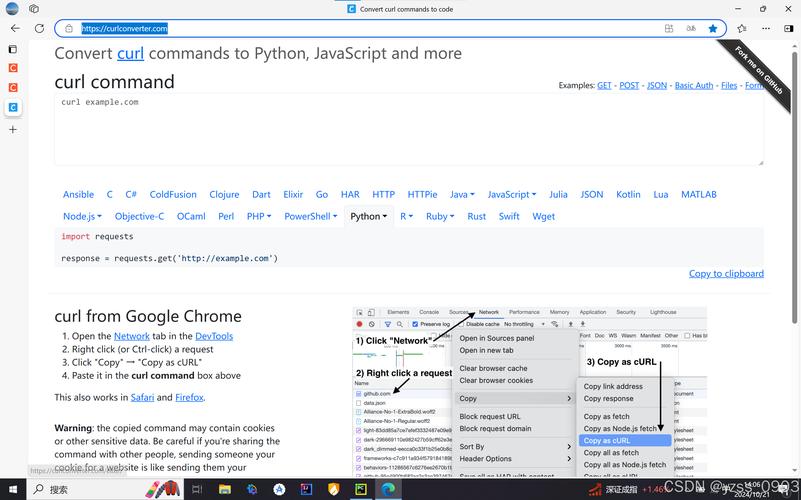Click inside the curl command textbox
Image resolution: width=801 pixels, height=500 pixels.
409,130
